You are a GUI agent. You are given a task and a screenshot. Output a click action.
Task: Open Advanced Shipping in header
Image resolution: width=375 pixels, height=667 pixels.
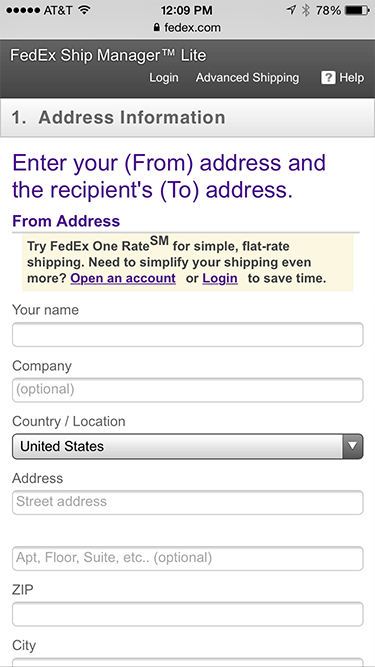[x=247, y=78]
